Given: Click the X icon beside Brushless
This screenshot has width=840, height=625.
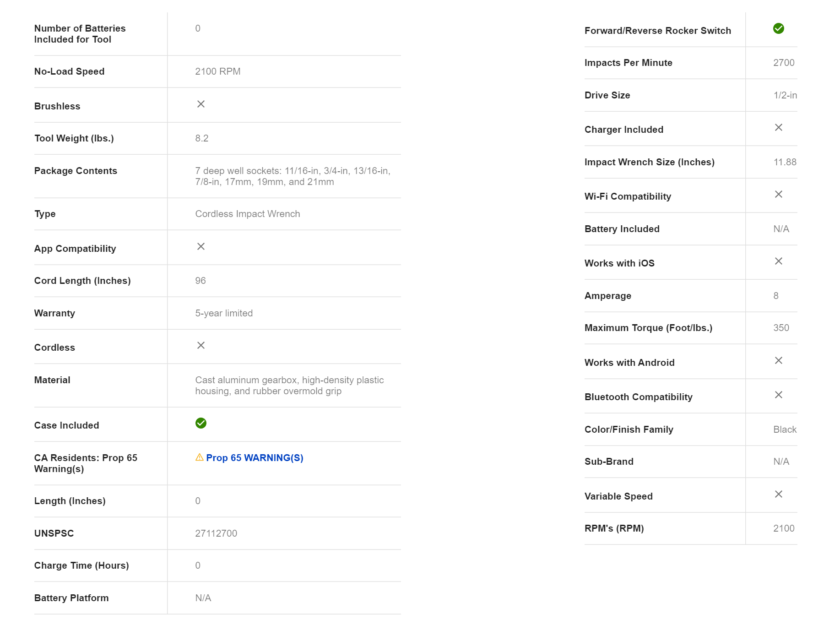Looking at the screenshot, I should click(201, 104).
